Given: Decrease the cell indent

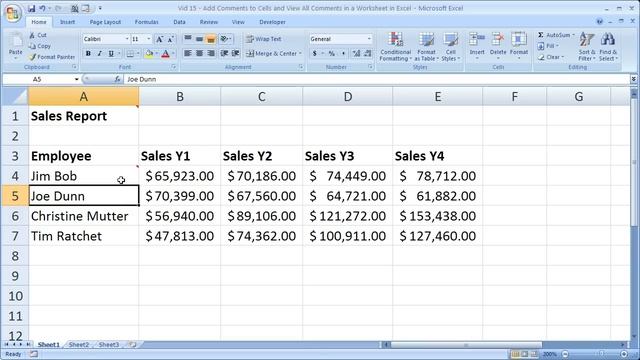Looking at the screenshot, I should tap(224, 53).
